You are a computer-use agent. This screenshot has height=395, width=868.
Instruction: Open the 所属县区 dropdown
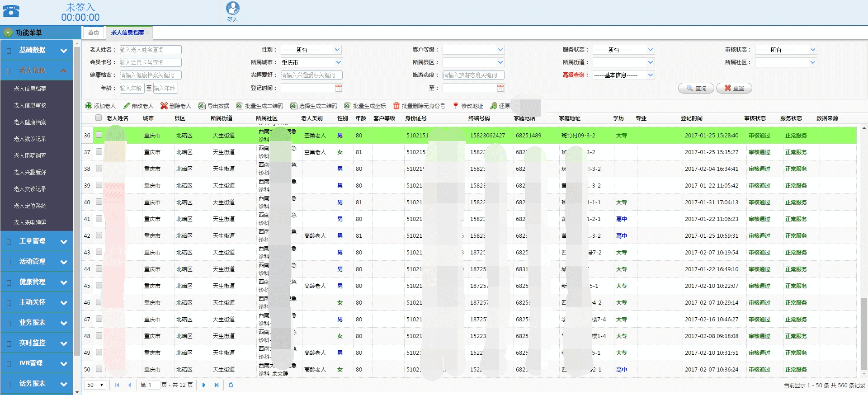pos(473,62)
